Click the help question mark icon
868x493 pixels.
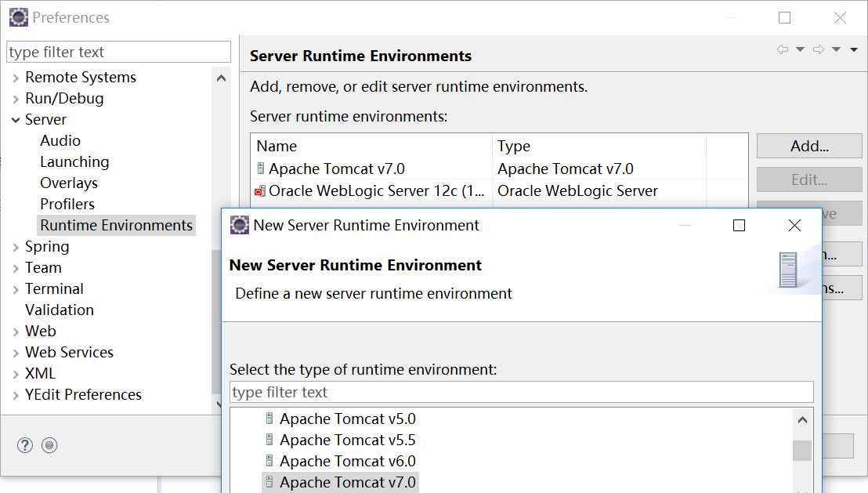pyautogui.click(x=25, y=445)
